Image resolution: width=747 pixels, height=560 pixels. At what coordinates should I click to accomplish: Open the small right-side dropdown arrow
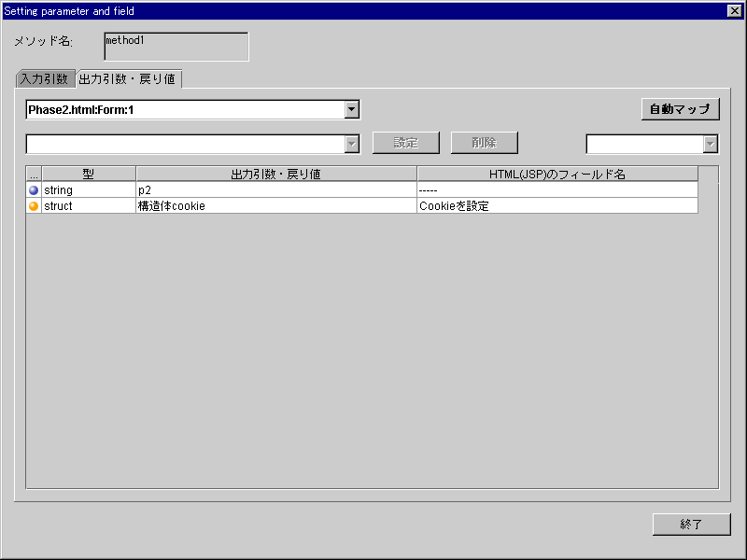coord(710,144)
